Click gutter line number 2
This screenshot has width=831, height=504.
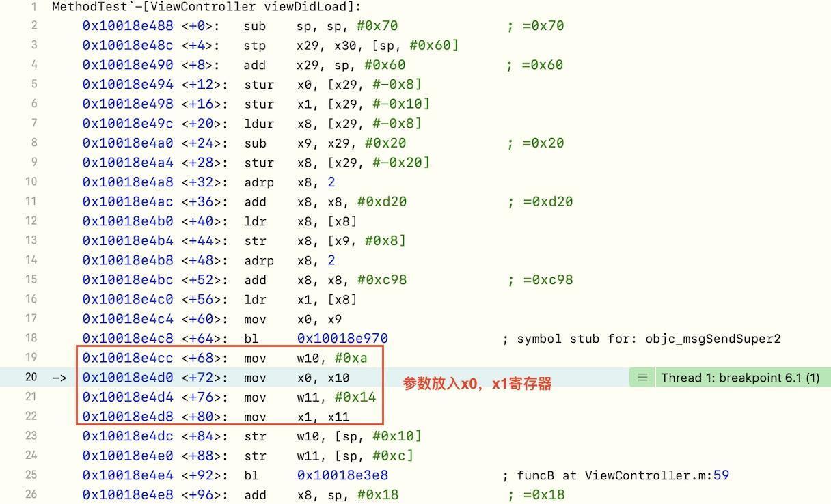tap(34, 25)
